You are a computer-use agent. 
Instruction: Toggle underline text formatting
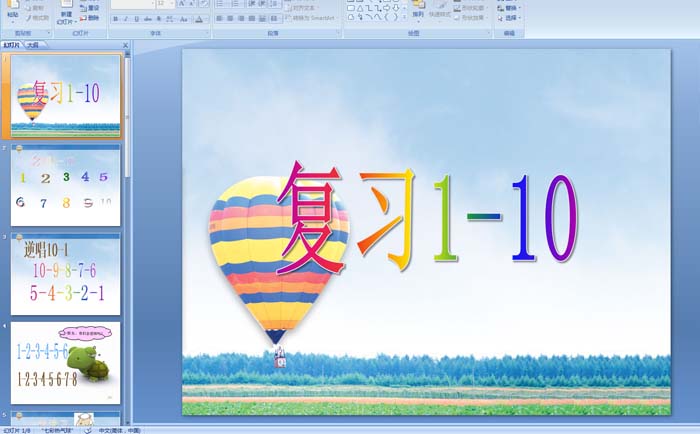137,18
